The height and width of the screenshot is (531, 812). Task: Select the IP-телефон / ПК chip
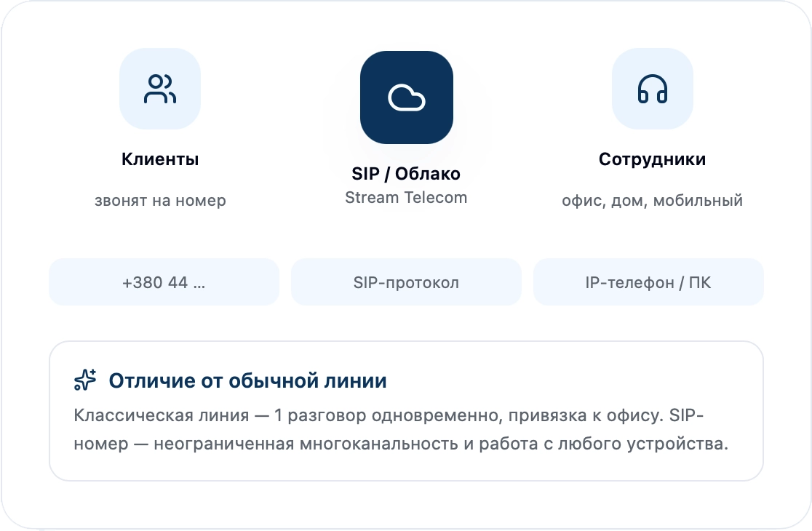click(x=648, y=282)
